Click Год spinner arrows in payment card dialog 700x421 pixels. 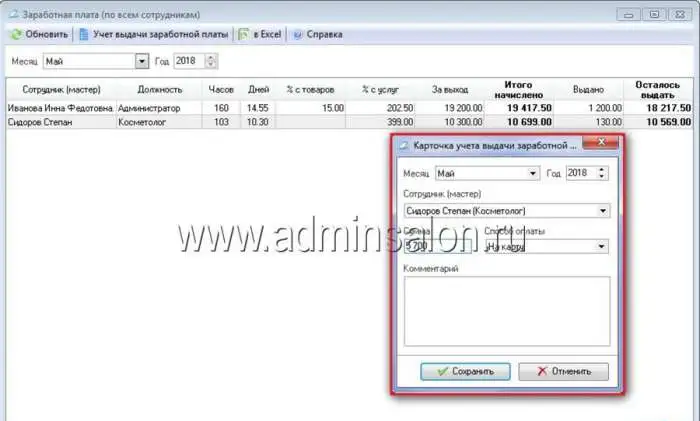[x=602, y=173]
